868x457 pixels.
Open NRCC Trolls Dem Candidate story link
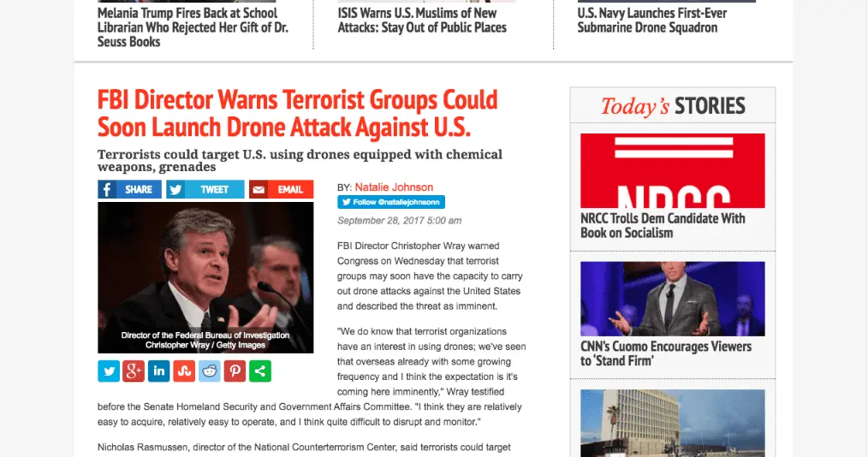(663, 226)
